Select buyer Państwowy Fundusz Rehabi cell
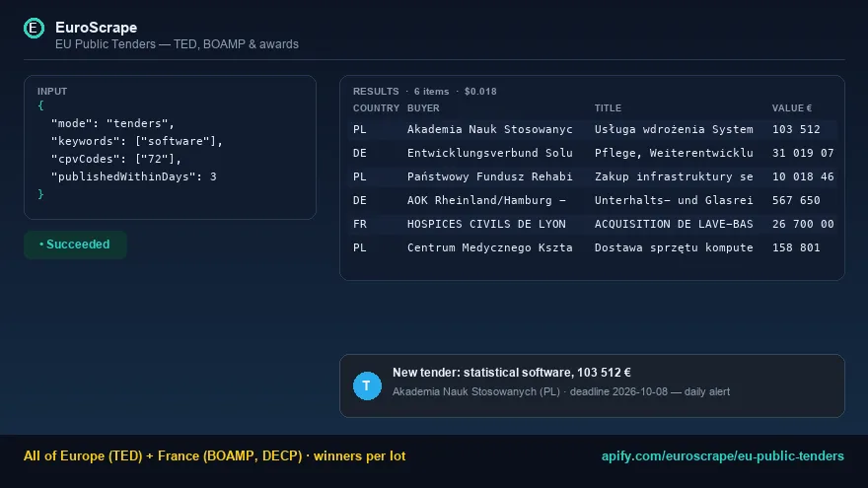Viewport: 868px width, 488px height. pyautogui.click(x=490, y=176)
